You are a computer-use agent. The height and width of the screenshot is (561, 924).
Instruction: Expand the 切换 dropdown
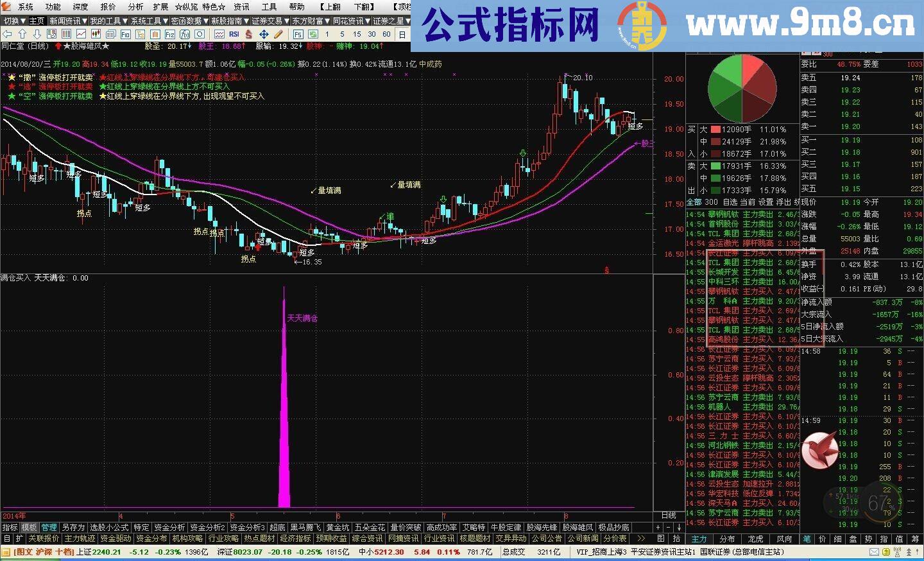click(13, 20)
